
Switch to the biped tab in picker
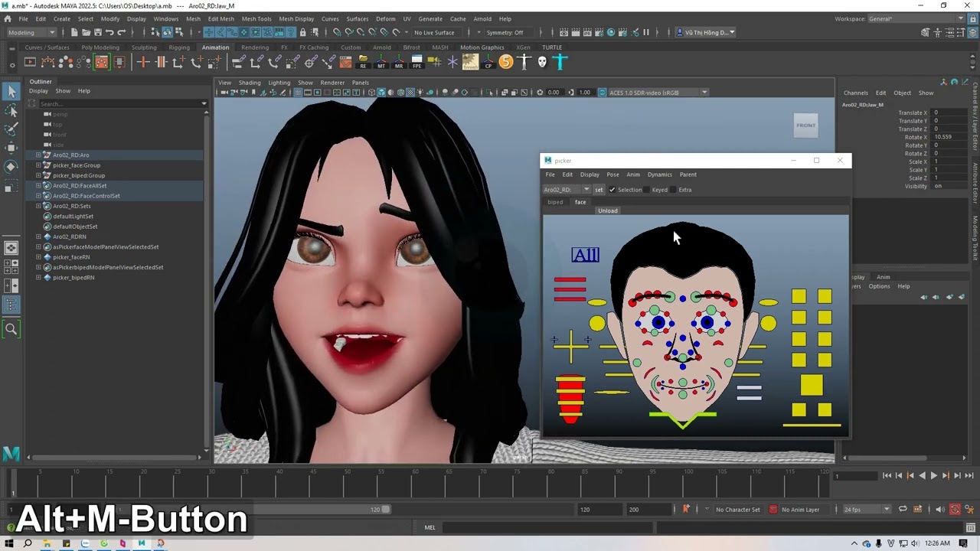555,202
